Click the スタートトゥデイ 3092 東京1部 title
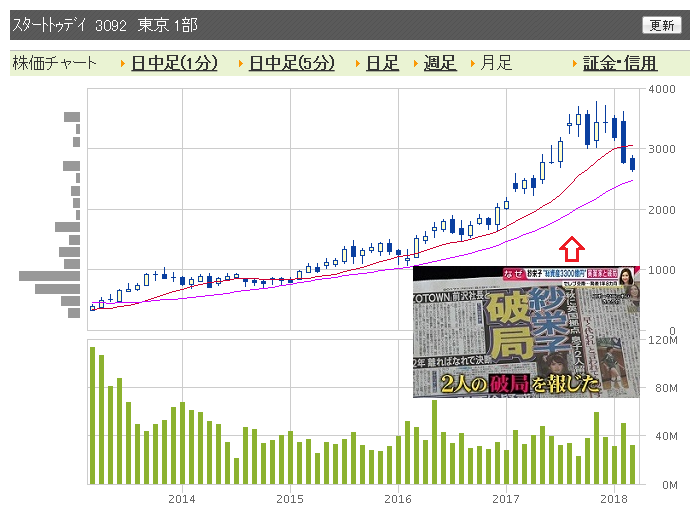The height and width of the screenshot is (521, 699). tap(105, 25)
